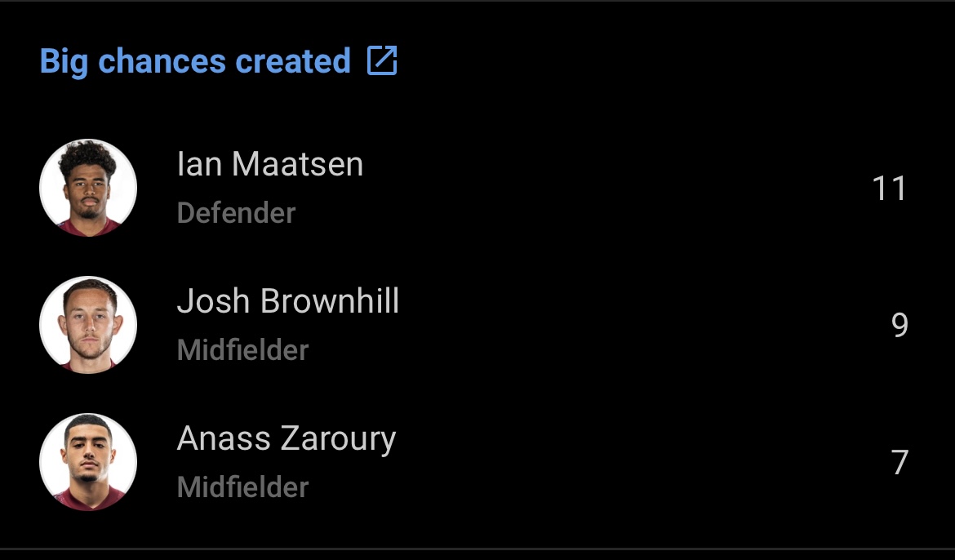Open the Big chances created heading link
The image size is (955, 560).
tap(195, 62)
